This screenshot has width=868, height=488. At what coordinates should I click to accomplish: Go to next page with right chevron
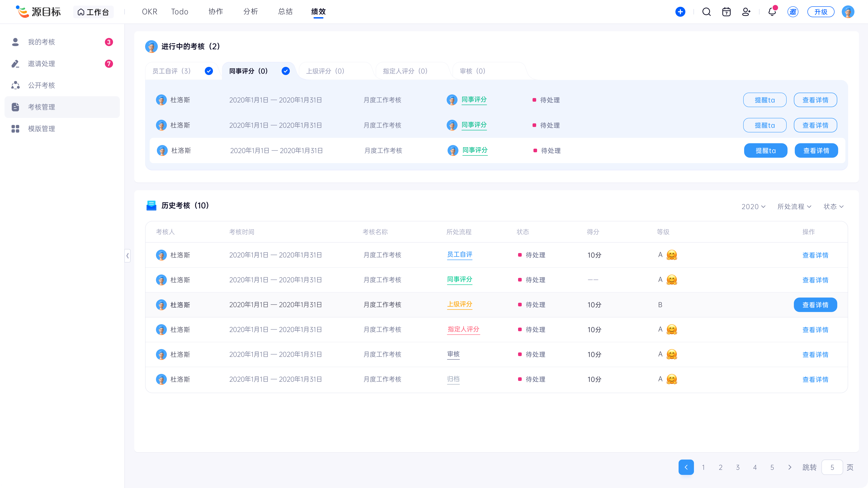pos(790,467)
